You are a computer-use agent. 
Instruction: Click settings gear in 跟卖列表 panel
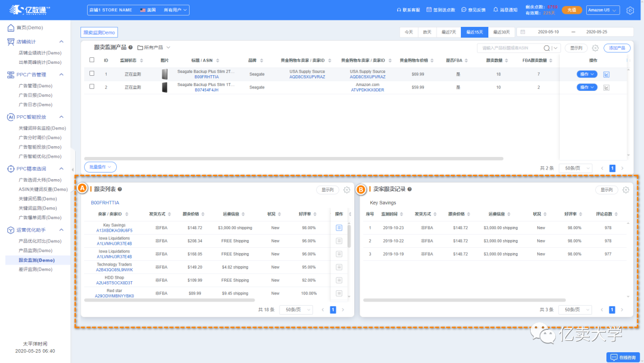[x=346, y=190]
